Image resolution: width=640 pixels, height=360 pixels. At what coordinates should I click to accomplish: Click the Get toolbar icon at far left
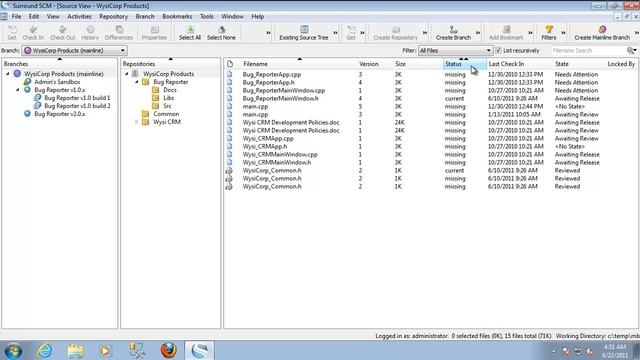12,33
